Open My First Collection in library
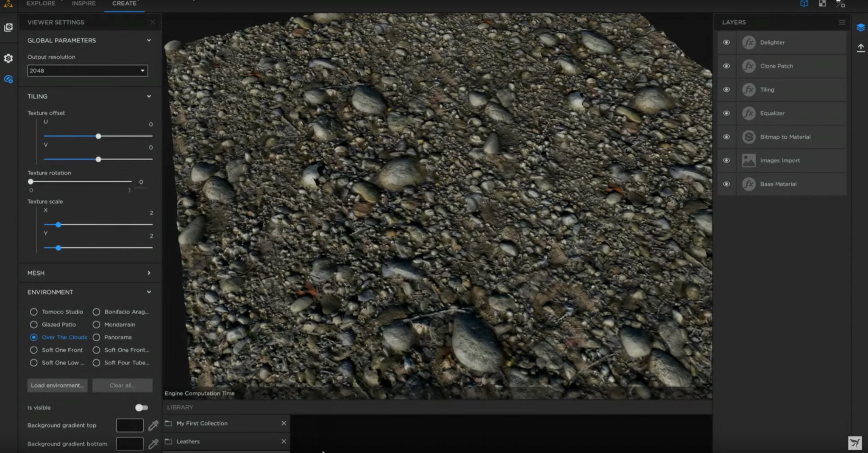Viewport: 868px width, 453px height. 202,423
